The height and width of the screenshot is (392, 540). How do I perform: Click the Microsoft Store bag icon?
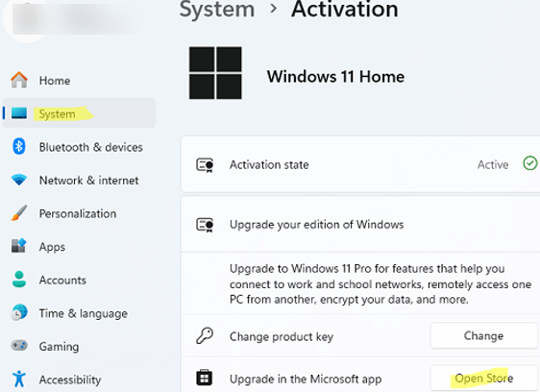(205, 378)
